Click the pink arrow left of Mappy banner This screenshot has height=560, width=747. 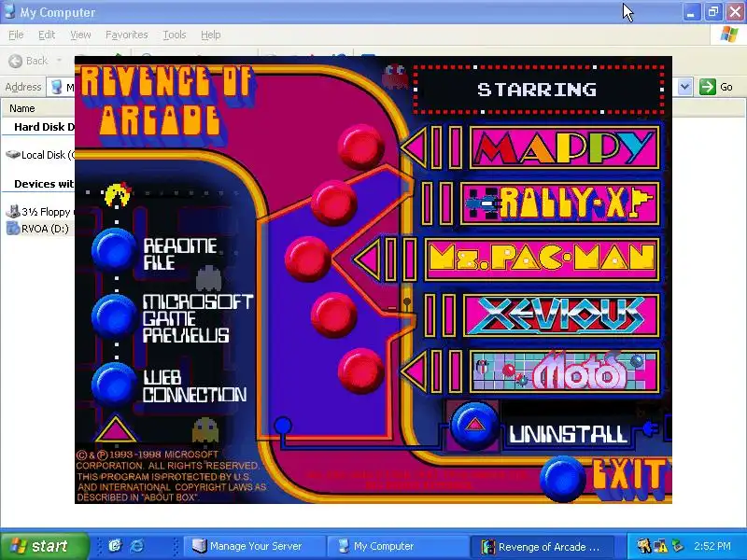coord(414,147)
